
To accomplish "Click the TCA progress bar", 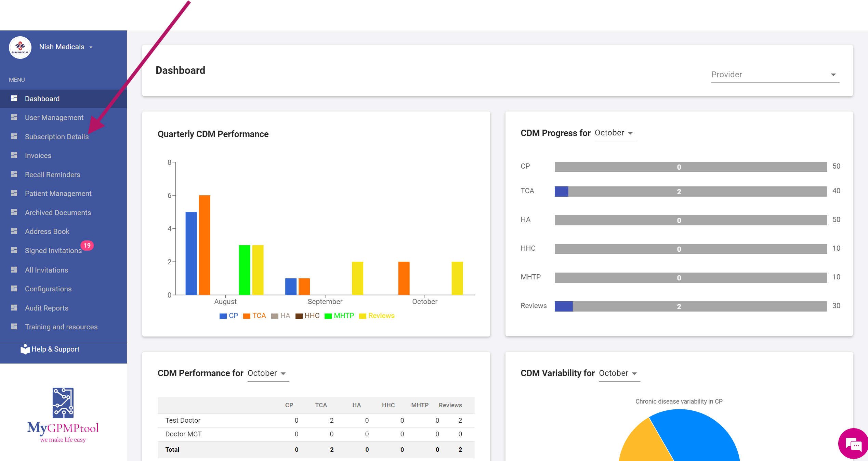I will point(691,192).
